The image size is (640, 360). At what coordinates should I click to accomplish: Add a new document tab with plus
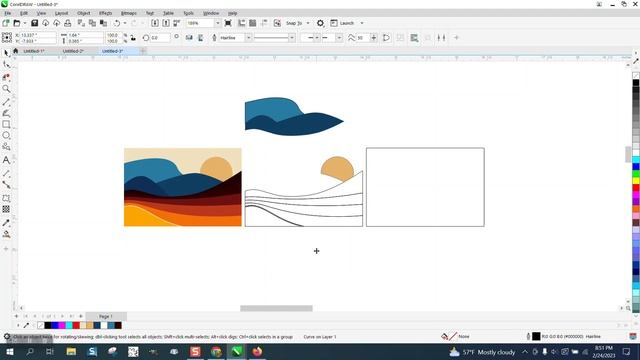pyautogui.click(x=143, y=51)
